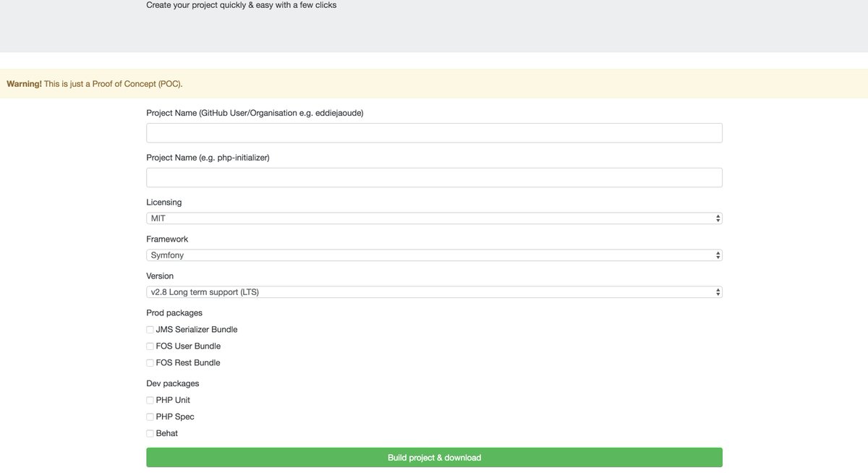This screenshot has height=473, width=868.
Task: Expand the Version dropdown showing v2.8 LTS
Action: tap(434, 292)
